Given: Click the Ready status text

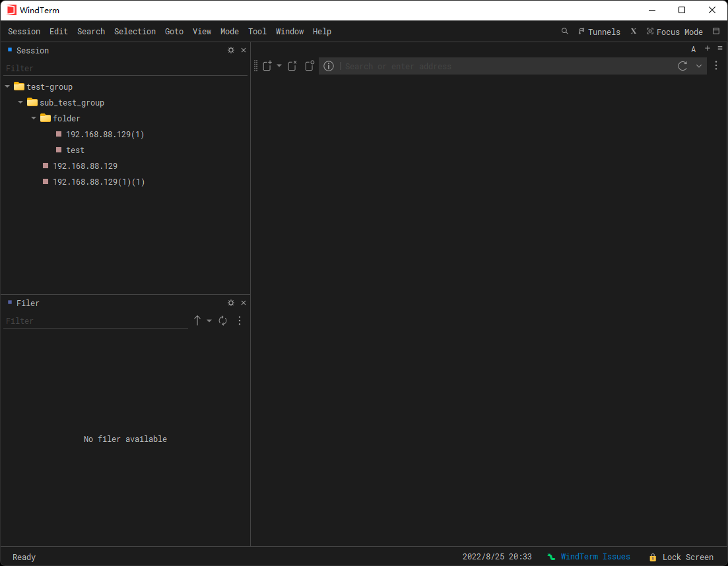Looking at the screenshot, I should 24,557.
